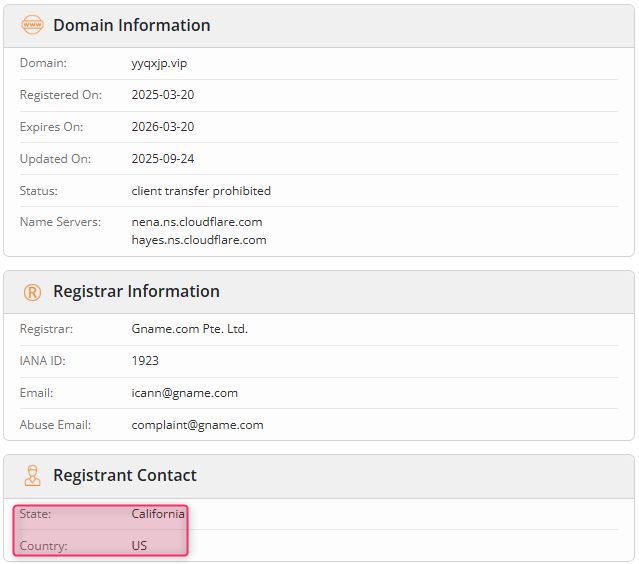This screenshot has height=564, width=639.
Task: Select the Registrar Information heading
Action: (136, 292)
